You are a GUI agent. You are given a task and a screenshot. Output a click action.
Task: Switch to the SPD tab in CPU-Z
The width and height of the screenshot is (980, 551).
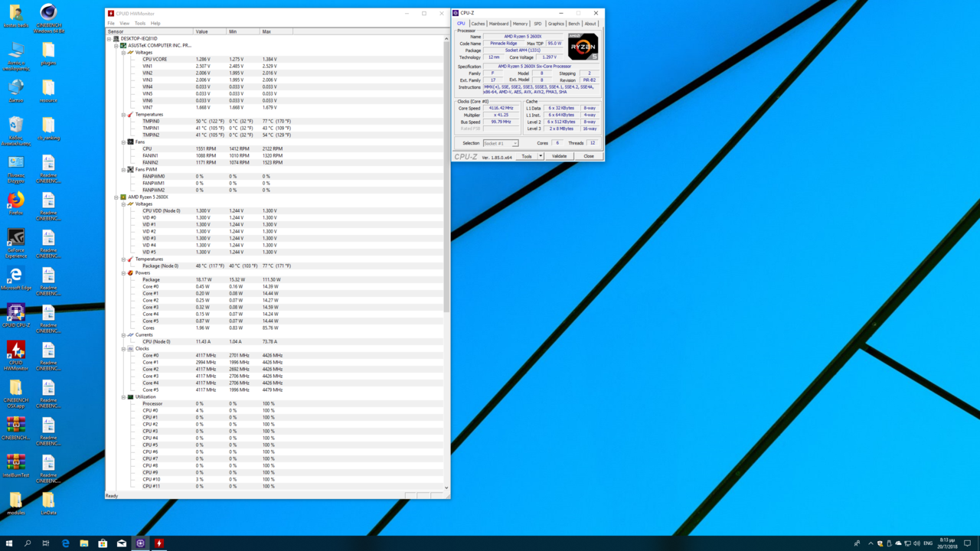coord(537,24)
